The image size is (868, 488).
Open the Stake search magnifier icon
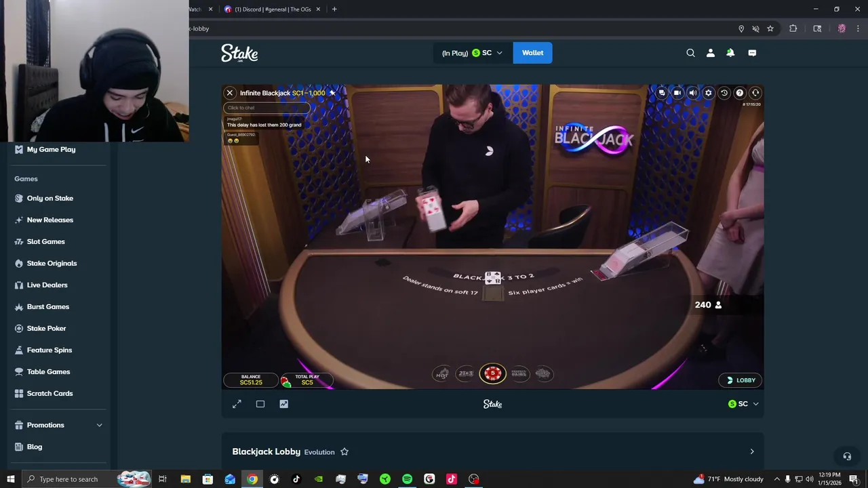coord(690,53)
